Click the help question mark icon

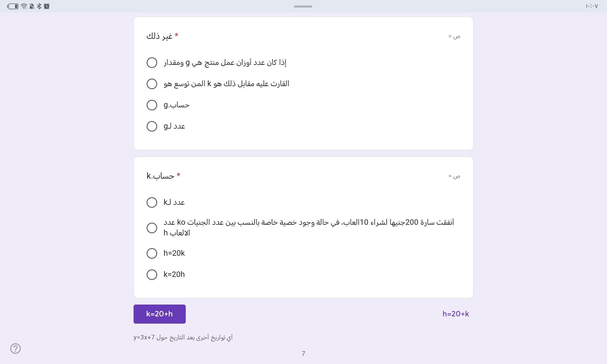pyautogui.click(x=15, y=349)
